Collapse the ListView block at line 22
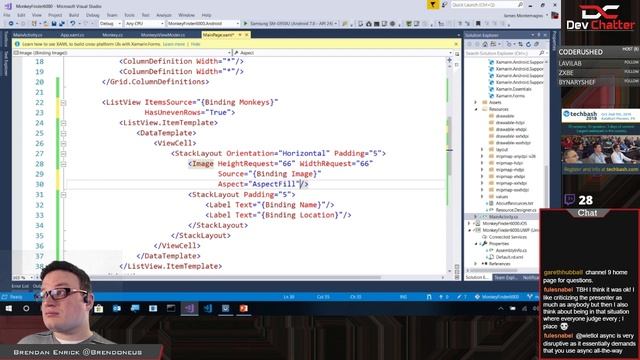640x360 pixels. [x=63, y=103]
